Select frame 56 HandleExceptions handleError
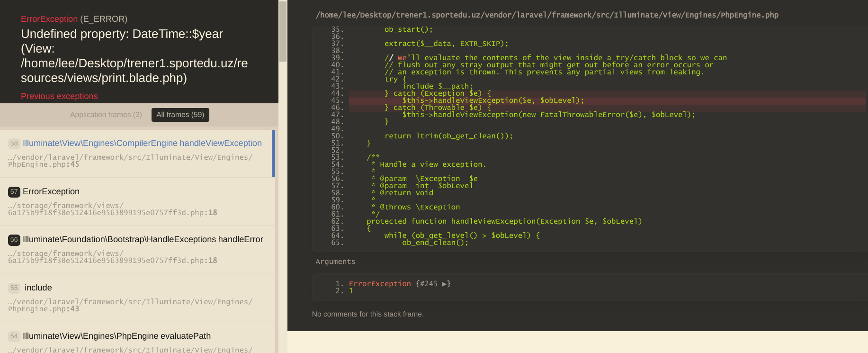This screenshot has height=353, width=868. point(136,250)
